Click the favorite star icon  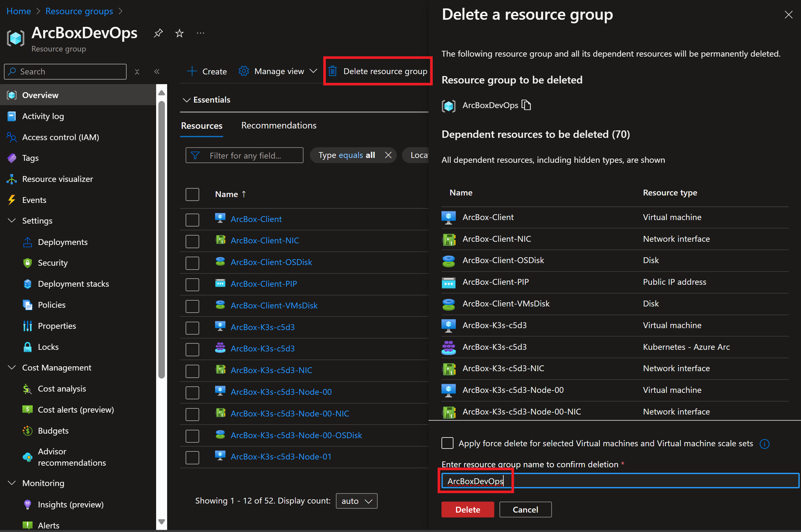click(x=179, y=33)
